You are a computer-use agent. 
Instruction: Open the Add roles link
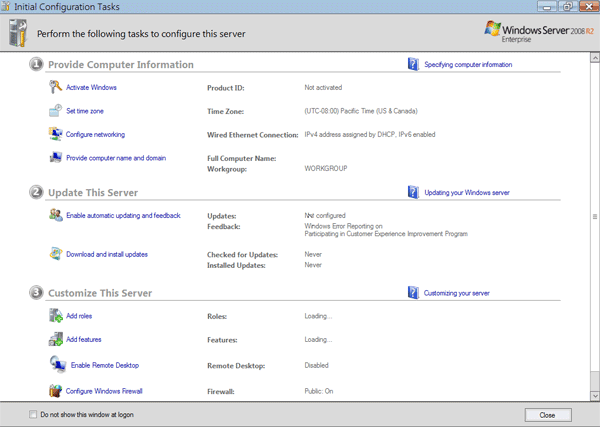(79, 316)
